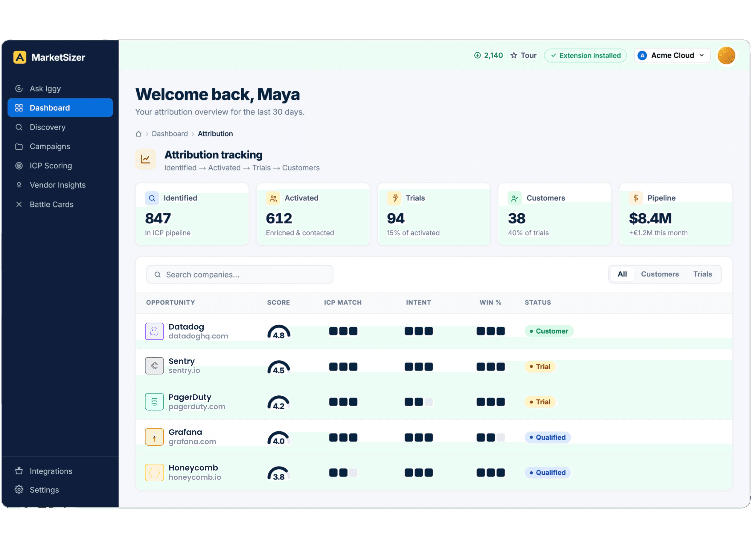Click the $8.4M Pipeline value
Viewport: 756px width, 545px height.
(650, 218)
